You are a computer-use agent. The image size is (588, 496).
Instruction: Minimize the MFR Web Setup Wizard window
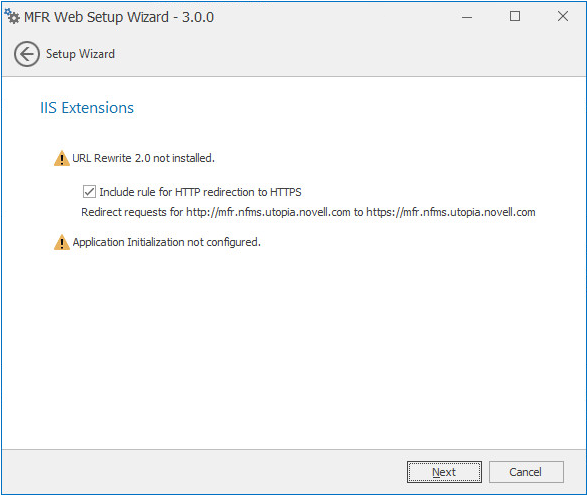pyautogui.click(x=467, y=17)
